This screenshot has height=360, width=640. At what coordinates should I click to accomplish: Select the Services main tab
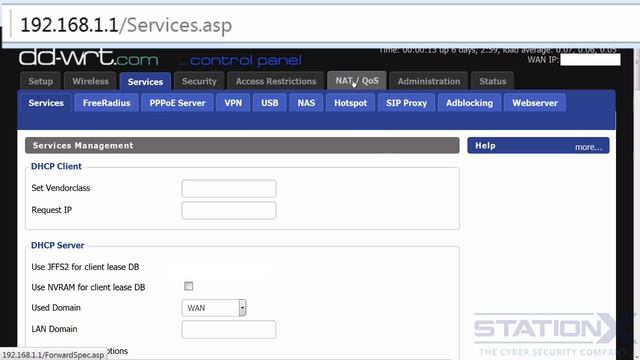pyautogui.click(x=145, y=82)
